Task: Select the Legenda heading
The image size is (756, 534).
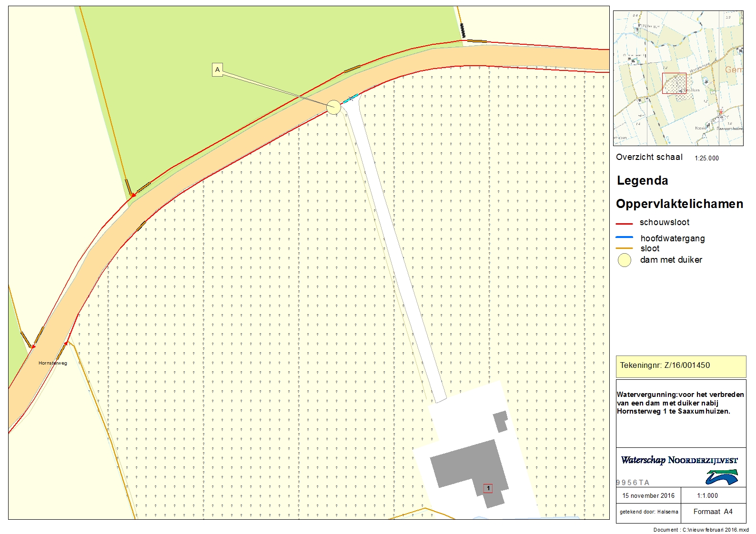Action: pyautogui.click(x=642, y=181)
